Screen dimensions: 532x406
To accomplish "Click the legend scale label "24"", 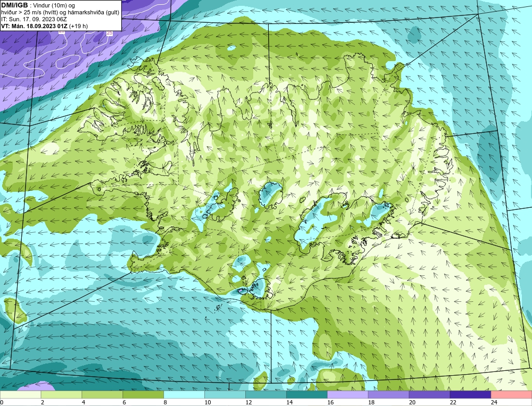I will coord(494,402).
